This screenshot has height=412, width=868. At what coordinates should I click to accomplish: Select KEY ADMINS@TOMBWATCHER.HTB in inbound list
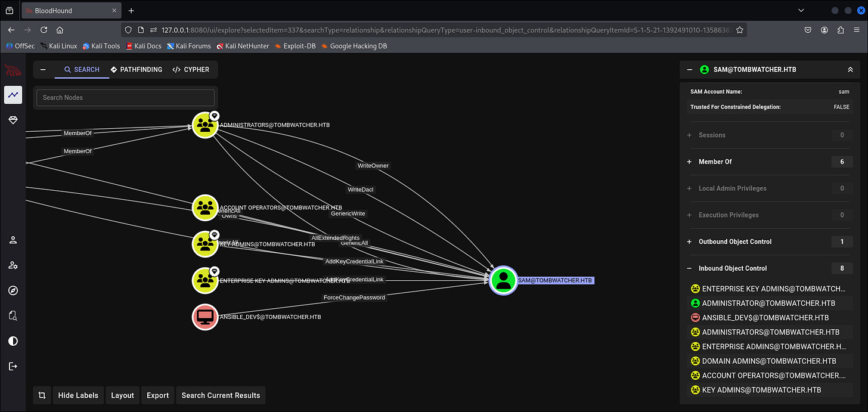click(769, 390)
